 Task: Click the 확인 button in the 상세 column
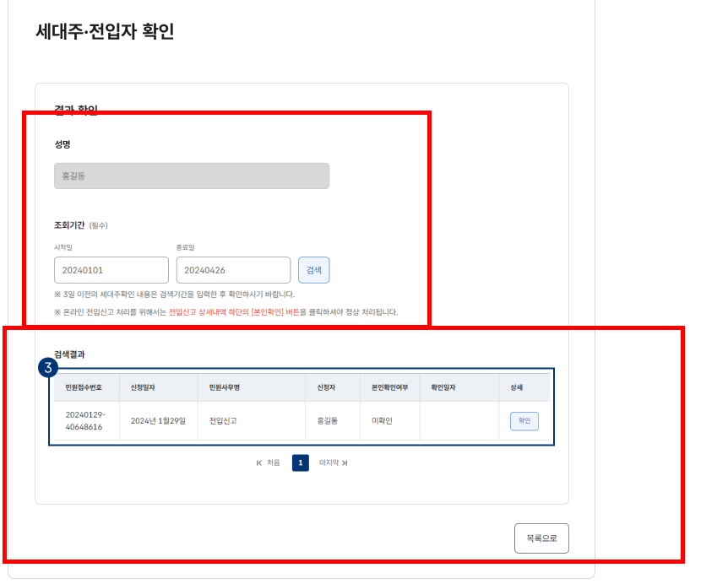coord(524,419)
